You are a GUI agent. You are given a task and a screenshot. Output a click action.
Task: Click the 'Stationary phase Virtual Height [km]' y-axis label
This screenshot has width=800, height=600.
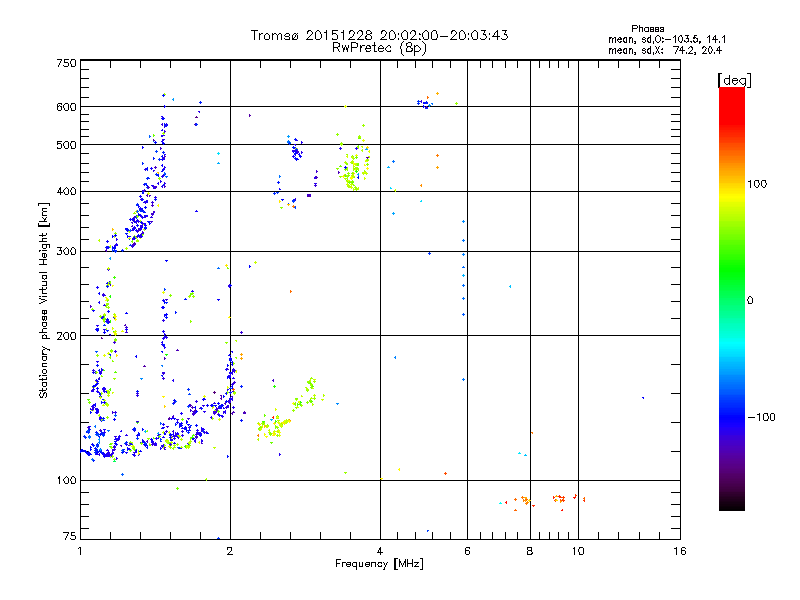[44, 301]
